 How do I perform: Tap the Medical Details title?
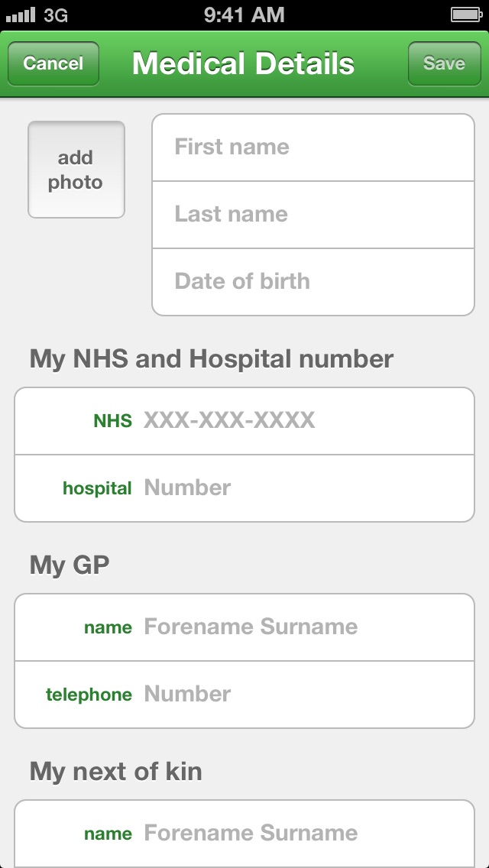243,63
